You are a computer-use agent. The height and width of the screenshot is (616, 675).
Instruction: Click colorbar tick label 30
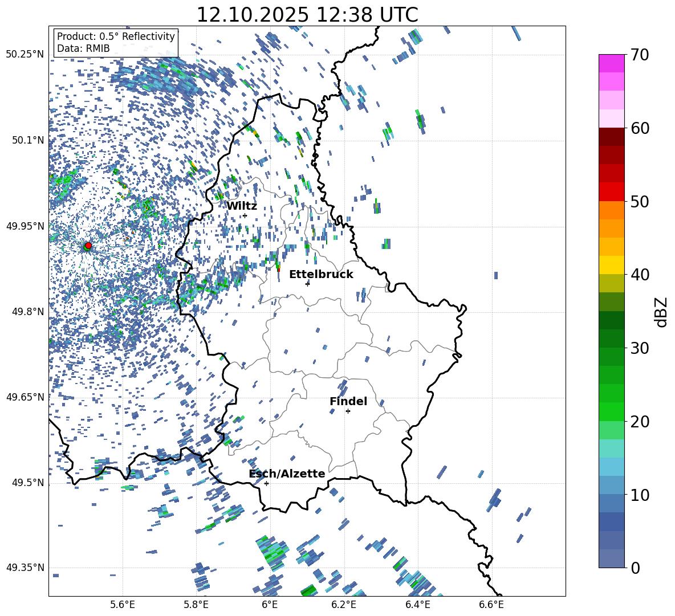coord(640,348)
